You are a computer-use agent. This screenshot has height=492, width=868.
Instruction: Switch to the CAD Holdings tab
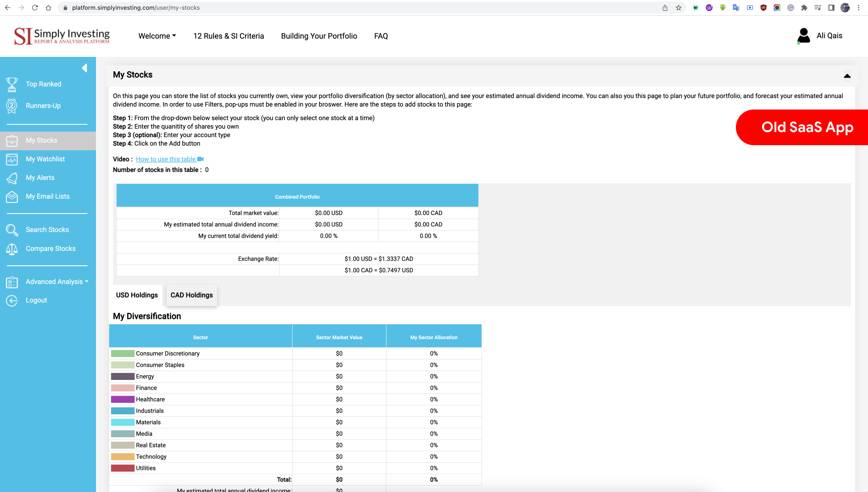(x=192, y=295)
